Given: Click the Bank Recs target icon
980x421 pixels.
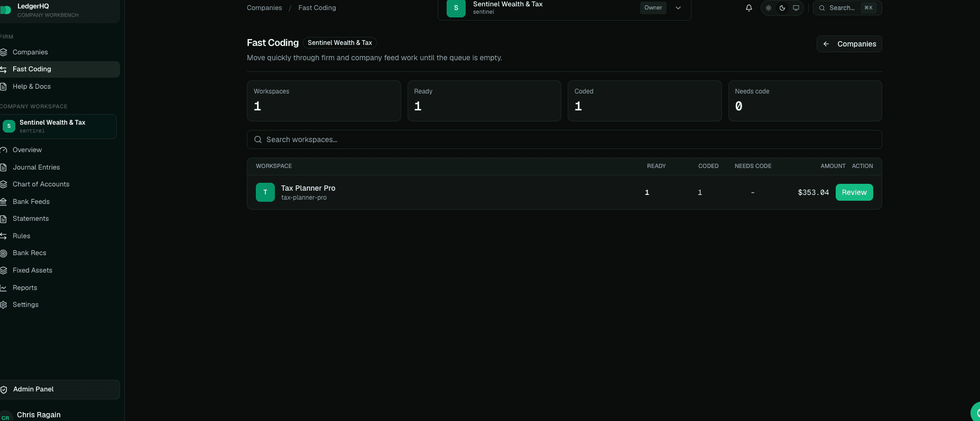Looking at the screenshot, I should click(x=3, y=253).
